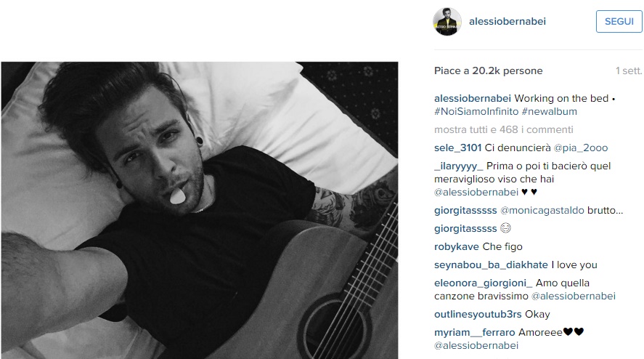Open the #NoiSiamoInfinito hashtag
Screen dimensions: 644x359
(476, 111)
